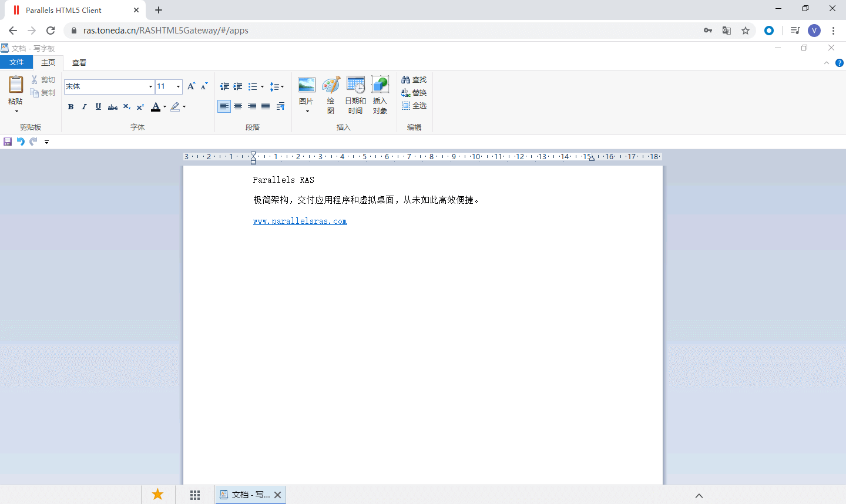
Task: Start a bulleted list
Action: coord(253,86)
